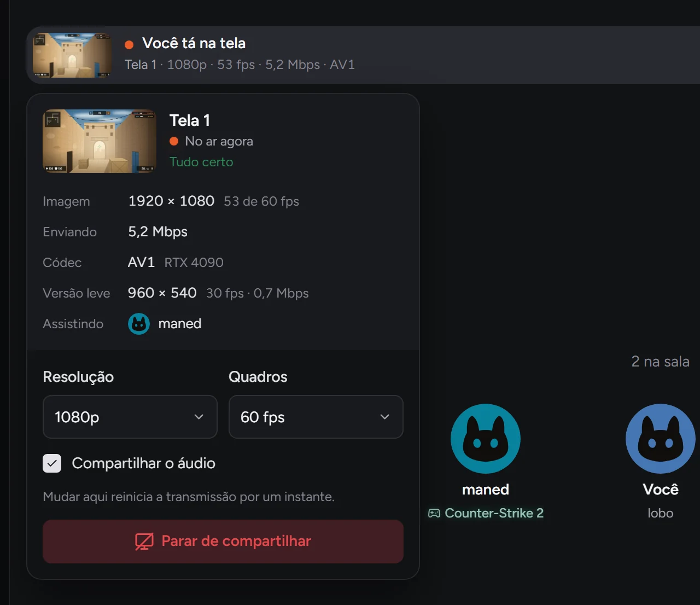Viewport: 700px width, 605px height.
Task: Click the maned viewer name beside Assistindo
Action: 180,324
